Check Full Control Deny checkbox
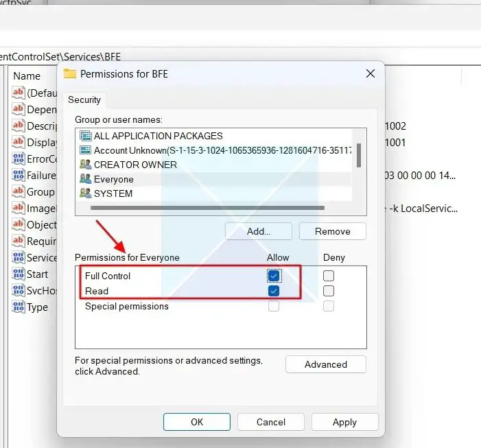Screen dimensions: 481x448 pyautogui.click(x=329, y=276)
